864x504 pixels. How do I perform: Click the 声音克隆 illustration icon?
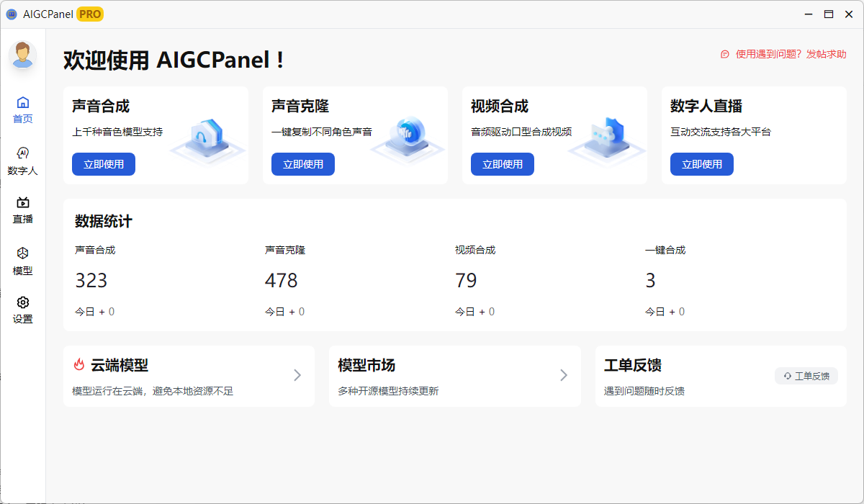click(x=408, y=136)
